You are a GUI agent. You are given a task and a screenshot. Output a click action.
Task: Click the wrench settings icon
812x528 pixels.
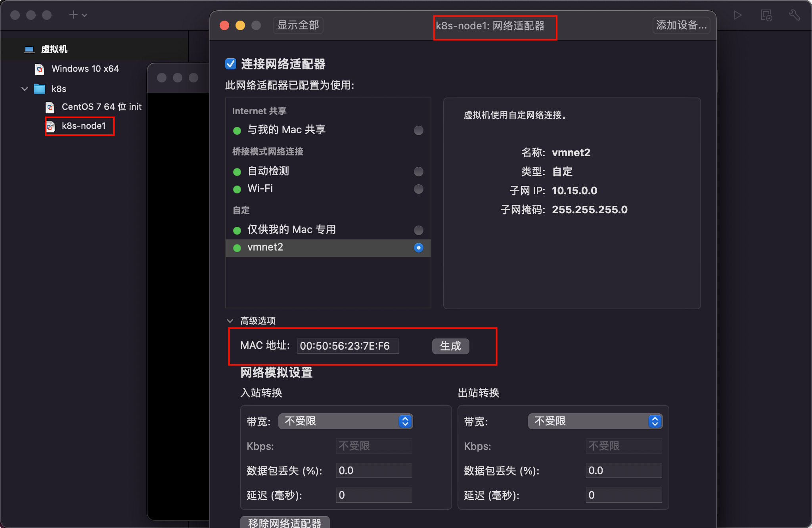coord(794,15)
